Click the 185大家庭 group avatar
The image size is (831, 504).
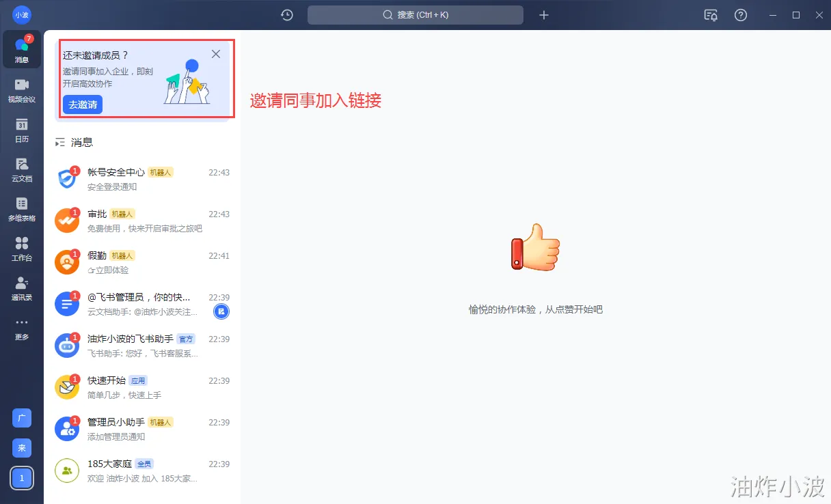(67, 471)
